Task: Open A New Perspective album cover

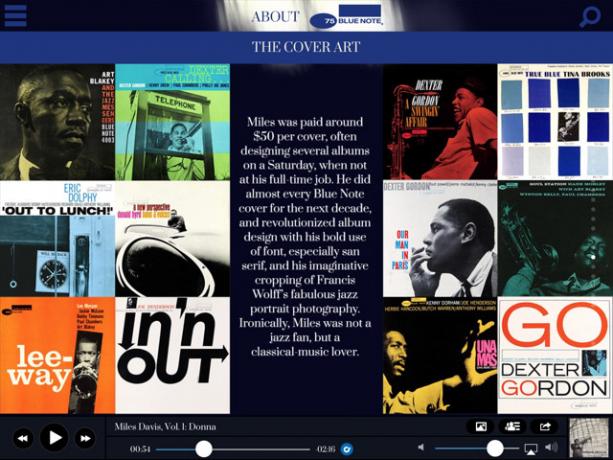Action: (172, 238)
